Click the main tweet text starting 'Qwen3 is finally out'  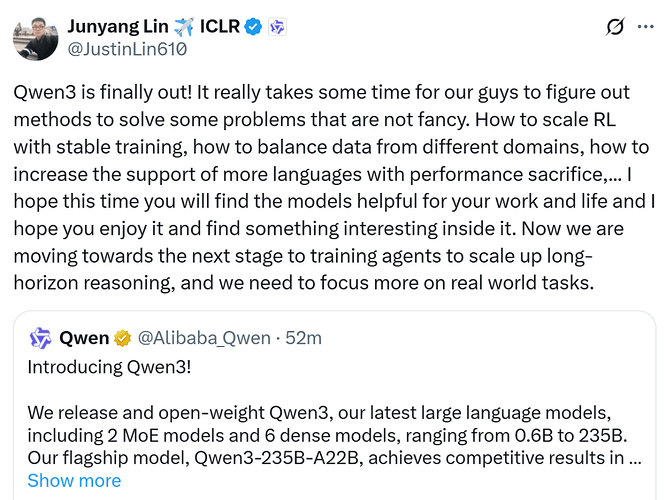(332, 187)
